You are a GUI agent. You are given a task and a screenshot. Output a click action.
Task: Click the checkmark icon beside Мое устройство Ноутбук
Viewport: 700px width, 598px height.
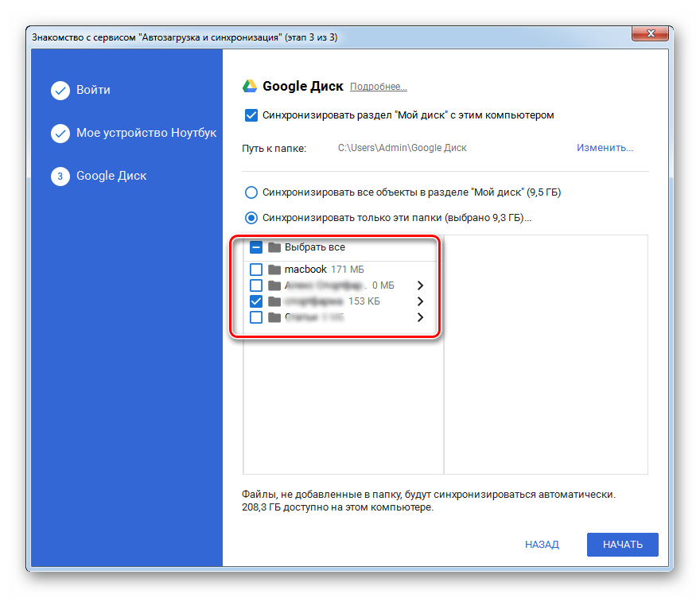point(60,134)
